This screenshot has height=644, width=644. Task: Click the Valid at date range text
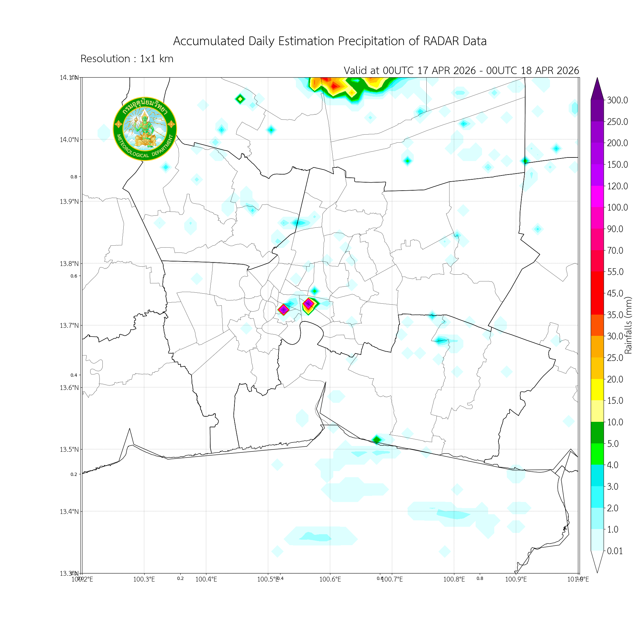click(x=461, y=70)
